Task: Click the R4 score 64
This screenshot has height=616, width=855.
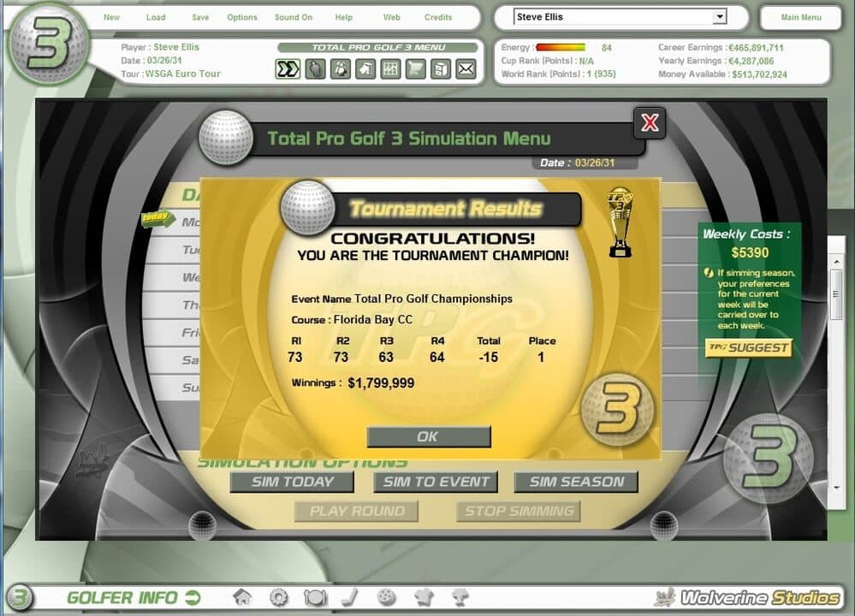Action: [x=436, y=357]
